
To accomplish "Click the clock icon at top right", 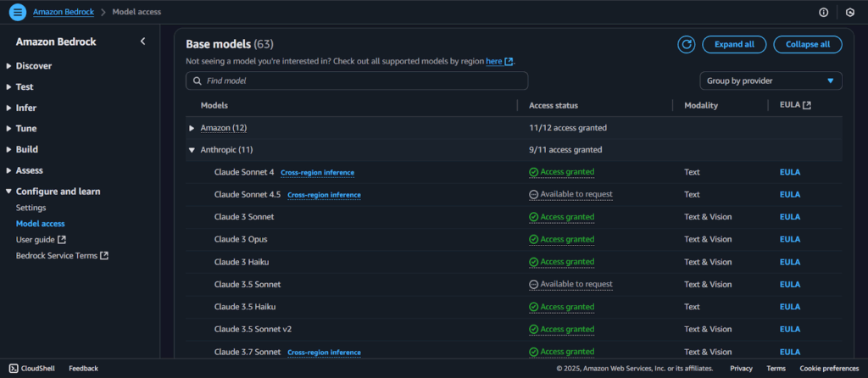I will pyautogui.click(x=849, y=12).
